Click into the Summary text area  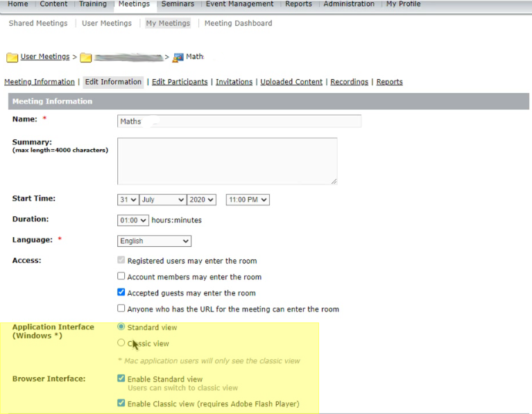[227, 161]
